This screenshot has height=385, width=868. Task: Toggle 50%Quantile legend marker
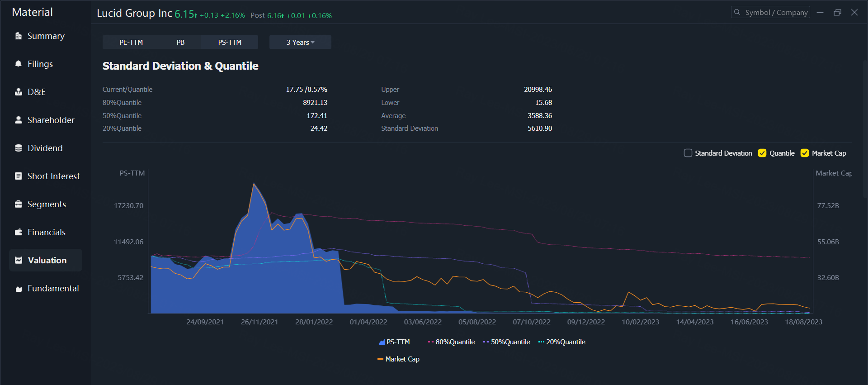(486, 342)
